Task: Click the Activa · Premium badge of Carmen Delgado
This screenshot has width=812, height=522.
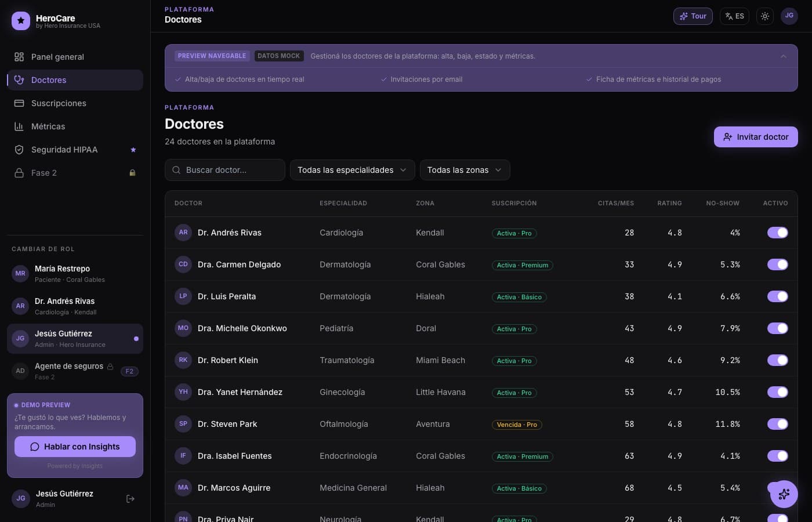Action: click(x=523, y=265)
